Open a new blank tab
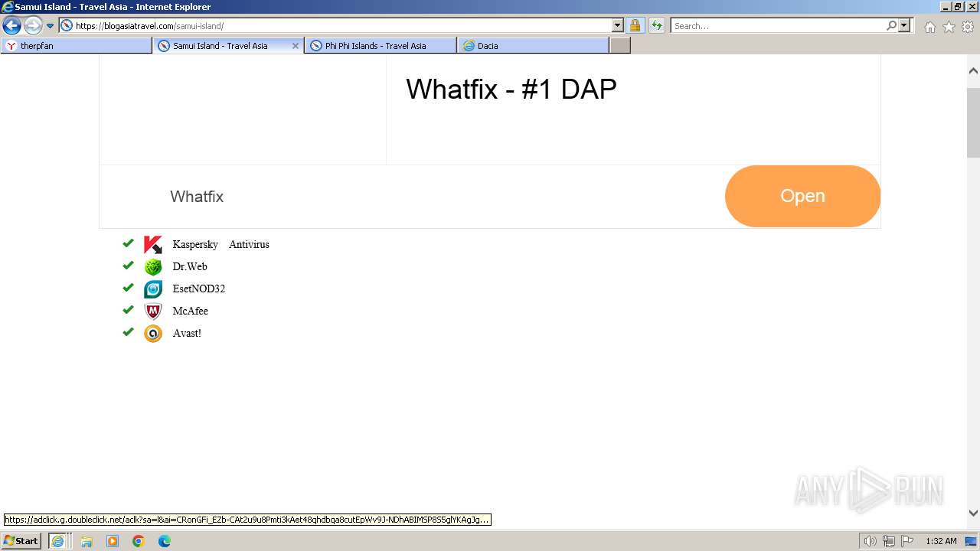This screenshot has width=980, height=551. 620,46
